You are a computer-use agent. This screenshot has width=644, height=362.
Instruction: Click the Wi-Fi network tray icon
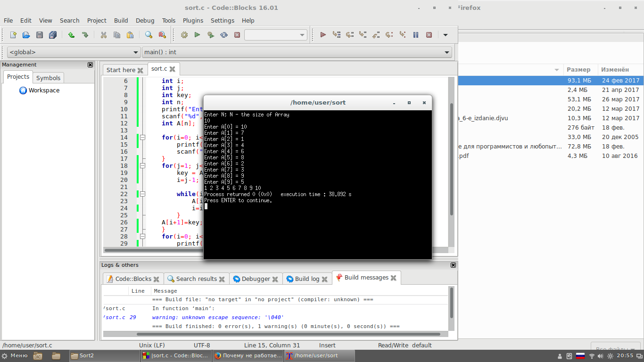click(x=592, y=356)
